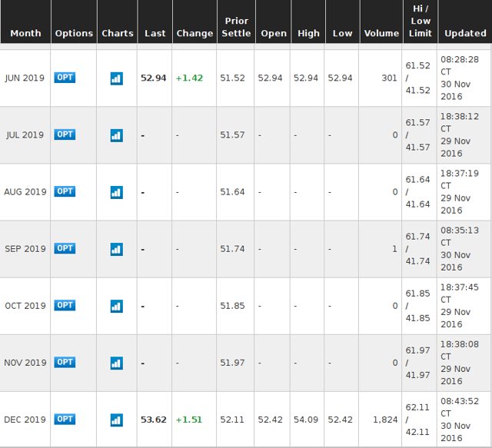Click the volume value 1,824
The width and height of the screenshot is (492, 448).
pyautogui.click(x=385, y=420)
